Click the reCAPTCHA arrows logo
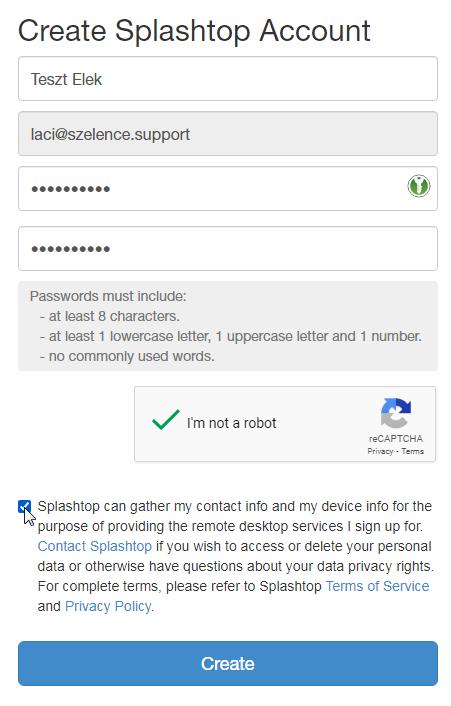 pos(396,412)
